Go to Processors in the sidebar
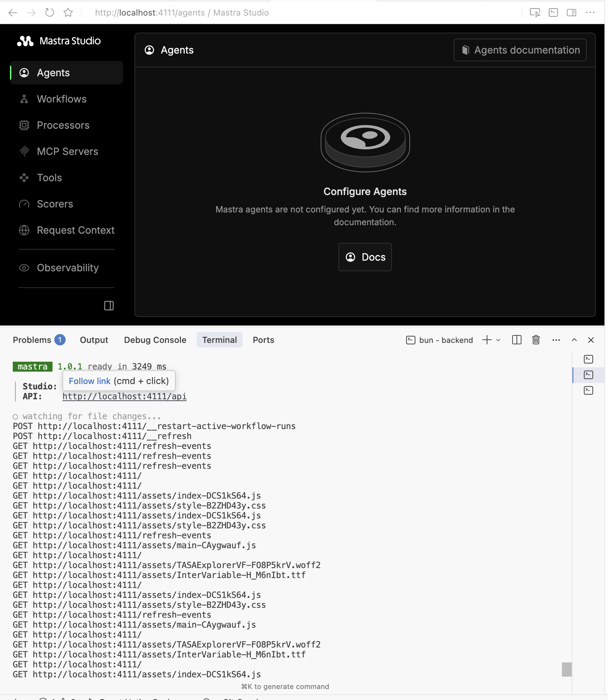Image resolution: width=608 pixels, height=700 pixels. point(66,125)
